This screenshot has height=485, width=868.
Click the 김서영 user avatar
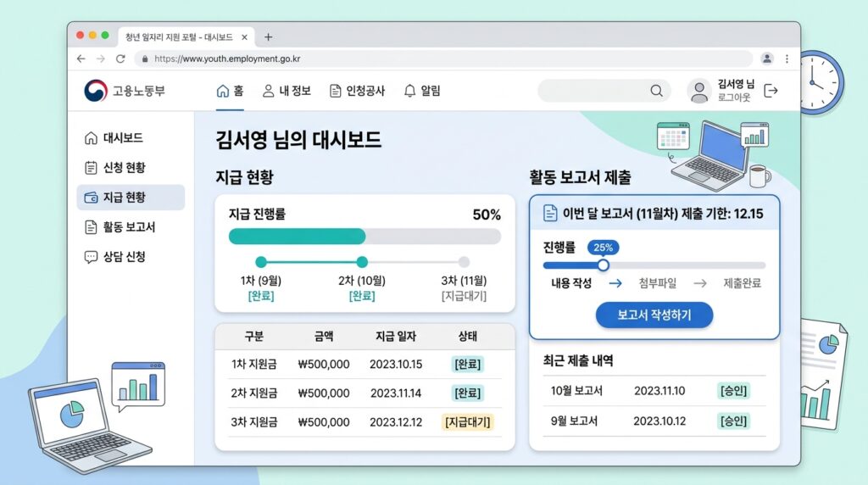(699, 92)
